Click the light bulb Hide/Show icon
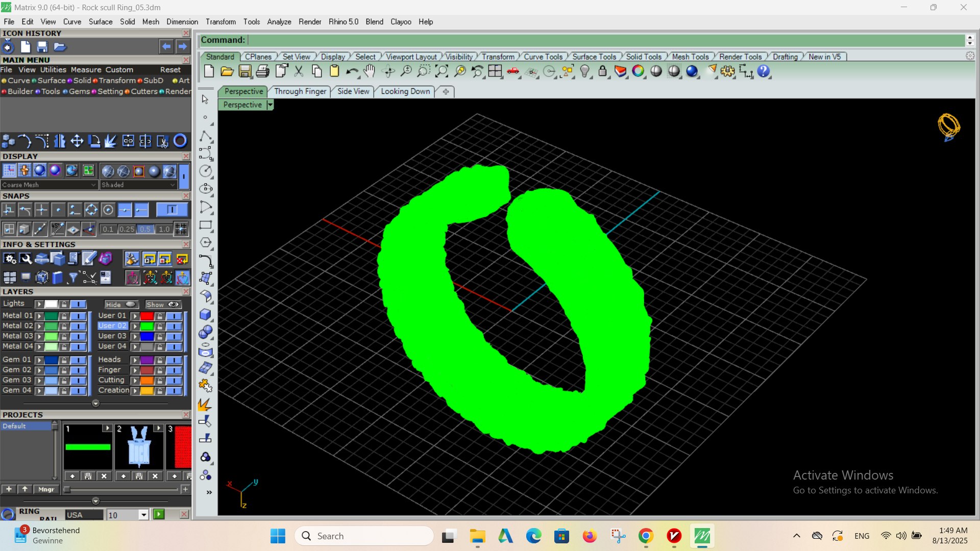 tap(585, 71)
